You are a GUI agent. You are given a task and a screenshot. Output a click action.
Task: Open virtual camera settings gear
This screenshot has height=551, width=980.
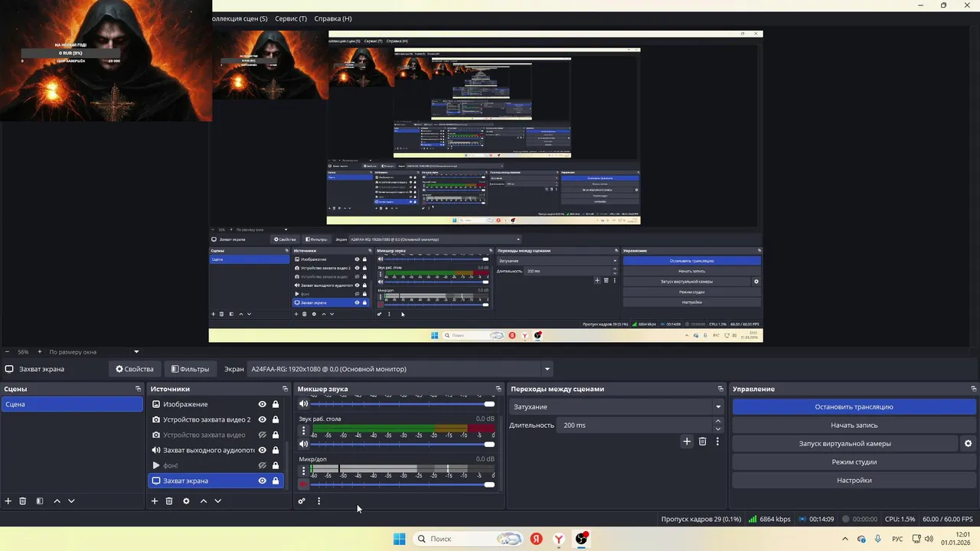[x=968, y=444]
